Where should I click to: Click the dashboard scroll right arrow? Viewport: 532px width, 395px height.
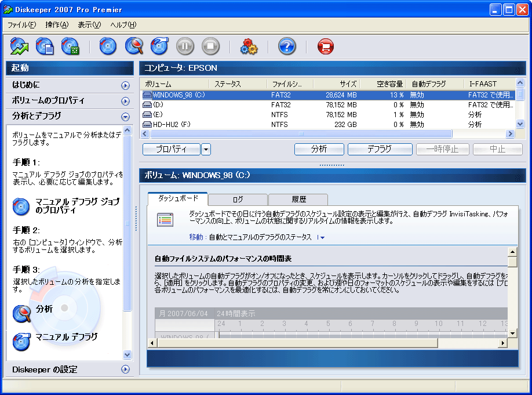tap(502, 343)
